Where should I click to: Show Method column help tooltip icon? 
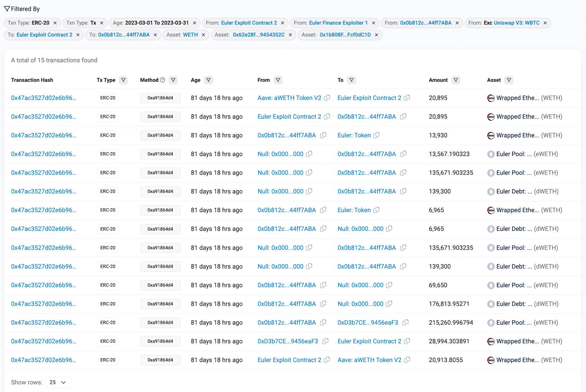click(x=163, y=80)
